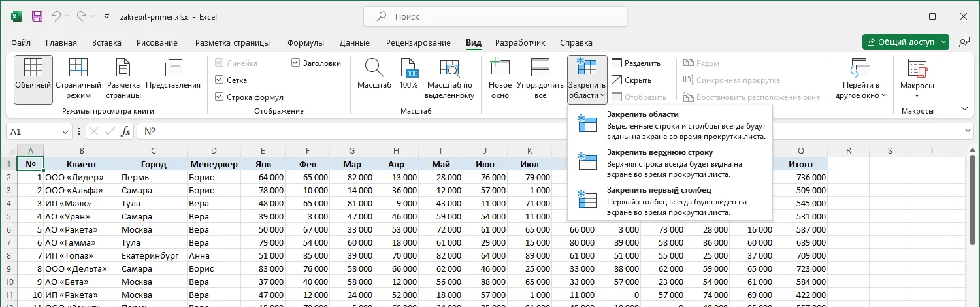Click Разделить split button
Screen dimensions: 980x307
tap(636, 63)
